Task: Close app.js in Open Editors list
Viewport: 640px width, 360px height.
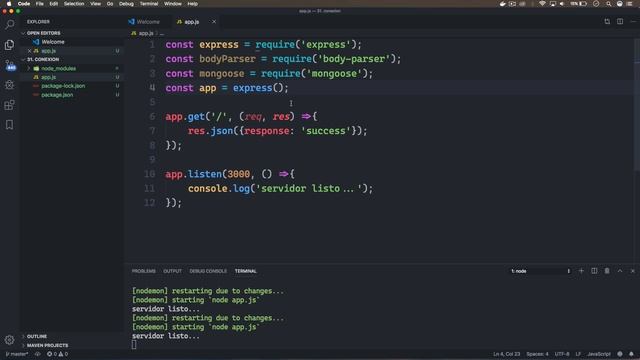Action: tap(29, 51)
